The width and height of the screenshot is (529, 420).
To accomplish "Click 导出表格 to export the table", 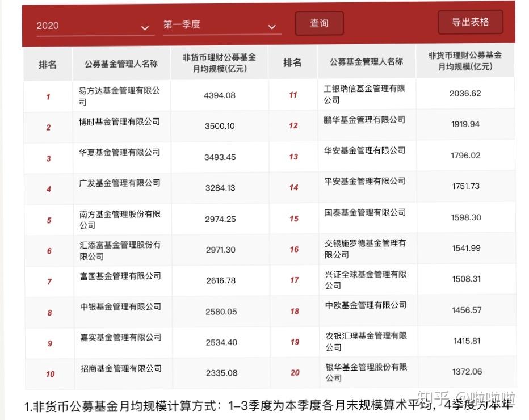I will point(470,22).
